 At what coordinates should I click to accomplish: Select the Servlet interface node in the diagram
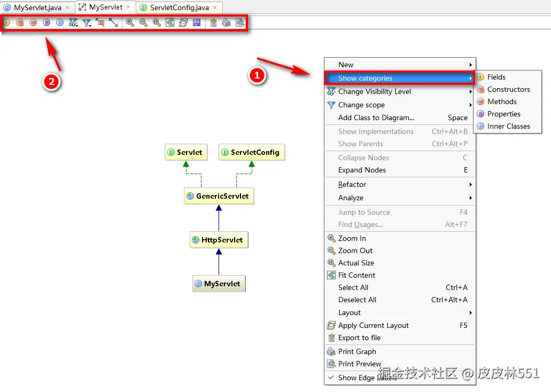click(x=186, y=152)
